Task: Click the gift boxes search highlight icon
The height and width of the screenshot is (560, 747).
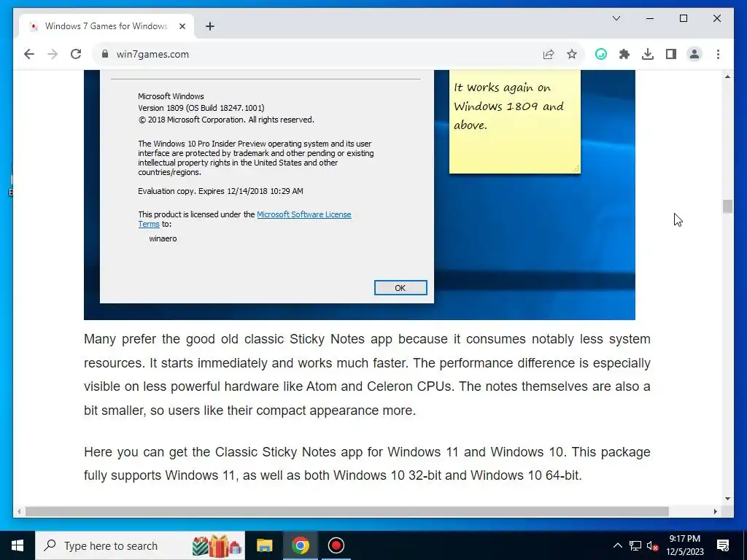Action: [x=217, y=545]
